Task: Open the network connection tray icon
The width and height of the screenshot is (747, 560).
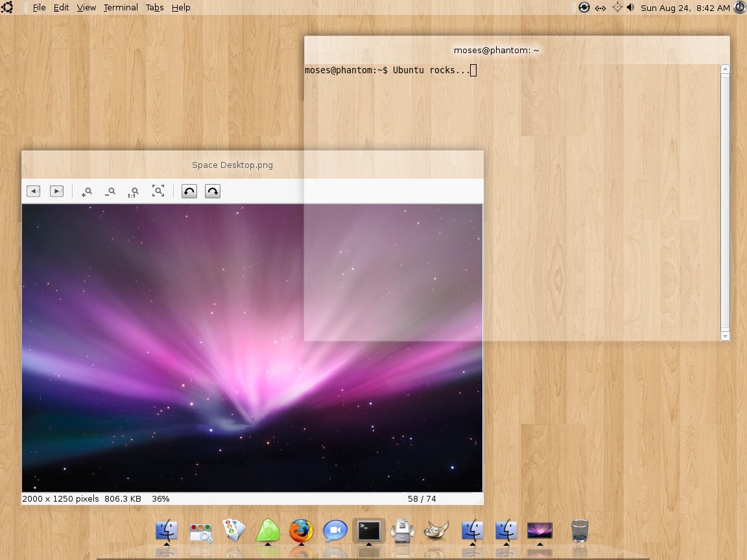Action: [x=600, y=8]
